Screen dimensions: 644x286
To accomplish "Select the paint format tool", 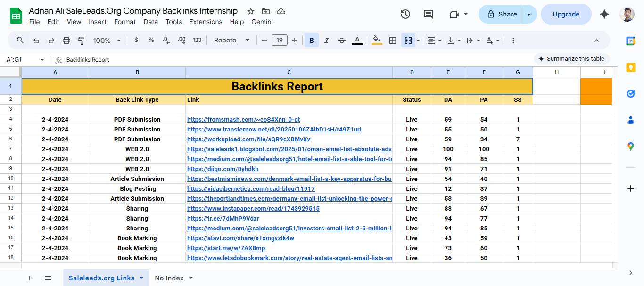I will coord(81,41).
